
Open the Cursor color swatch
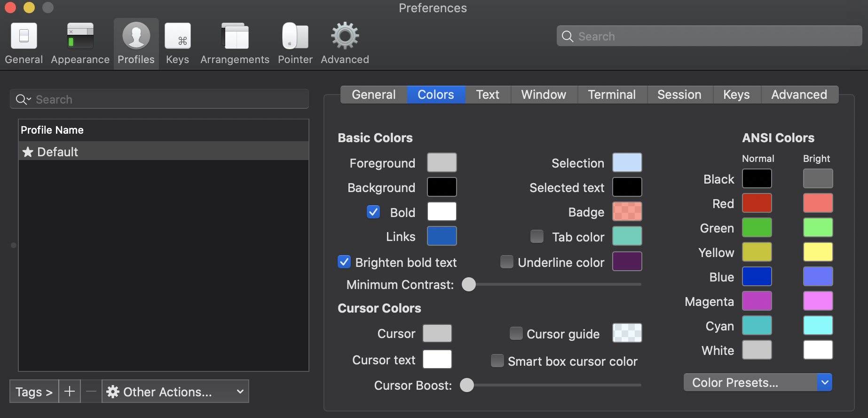[x=437, y=333]
